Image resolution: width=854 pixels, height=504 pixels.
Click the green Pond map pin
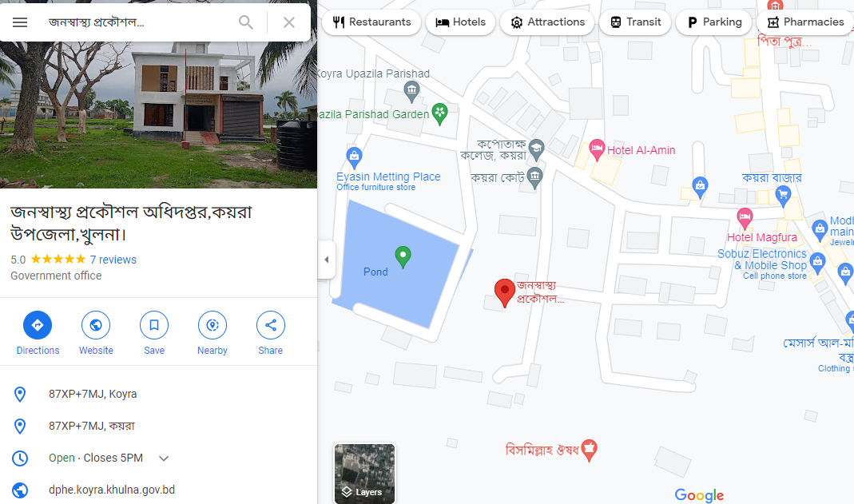tap(403, 257)
